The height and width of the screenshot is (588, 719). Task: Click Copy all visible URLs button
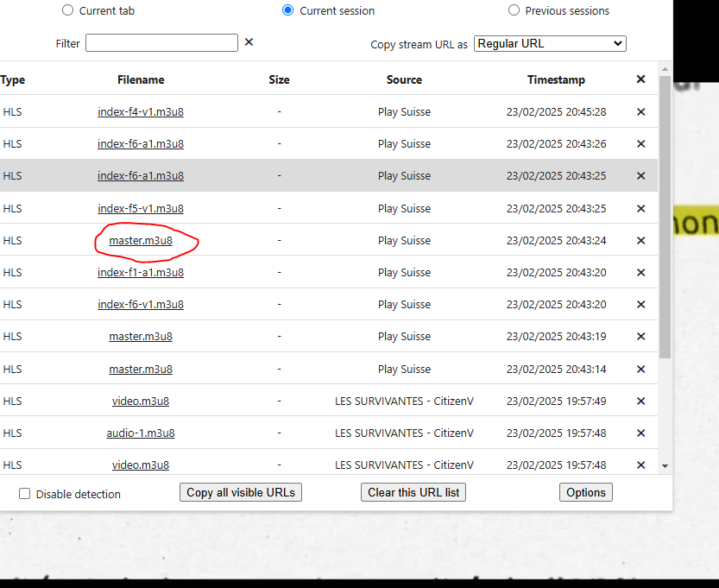pyautogui.click(x=241, y=492)
